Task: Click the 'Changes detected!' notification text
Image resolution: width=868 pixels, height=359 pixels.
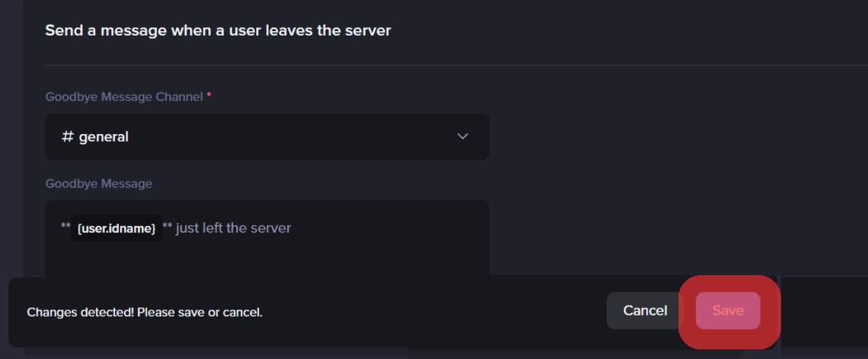Action: [x=144, y=312]
